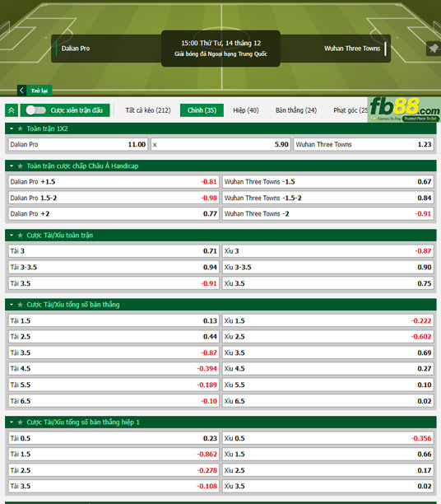
Task: Open the fb88.com logo link
Action: coord(404,110)
